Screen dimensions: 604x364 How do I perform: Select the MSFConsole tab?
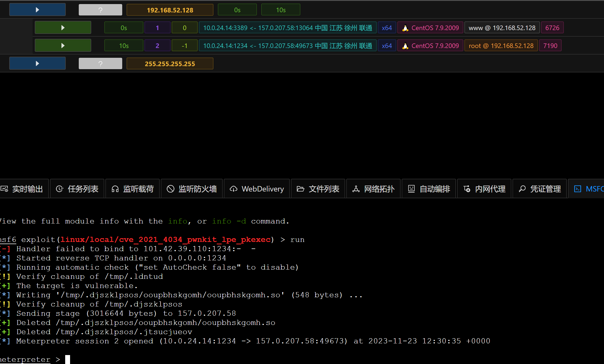(586, 189)
